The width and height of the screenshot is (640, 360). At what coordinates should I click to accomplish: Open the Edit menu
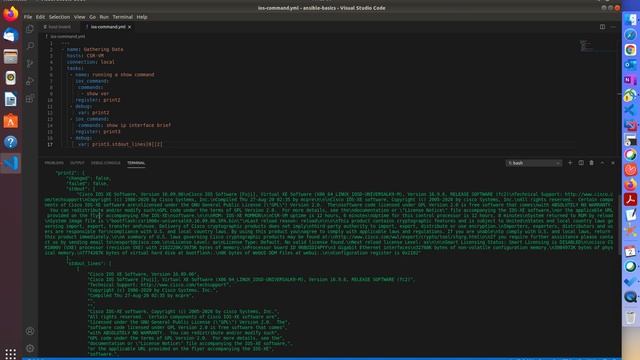40,17
